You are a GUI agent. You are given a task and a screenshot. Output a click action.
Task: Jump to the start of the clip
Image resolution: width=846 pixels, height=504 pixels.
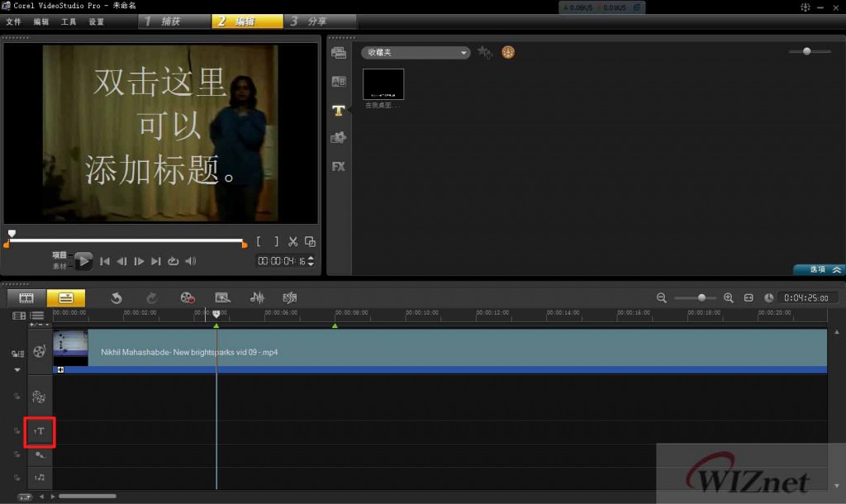point(105,261)
